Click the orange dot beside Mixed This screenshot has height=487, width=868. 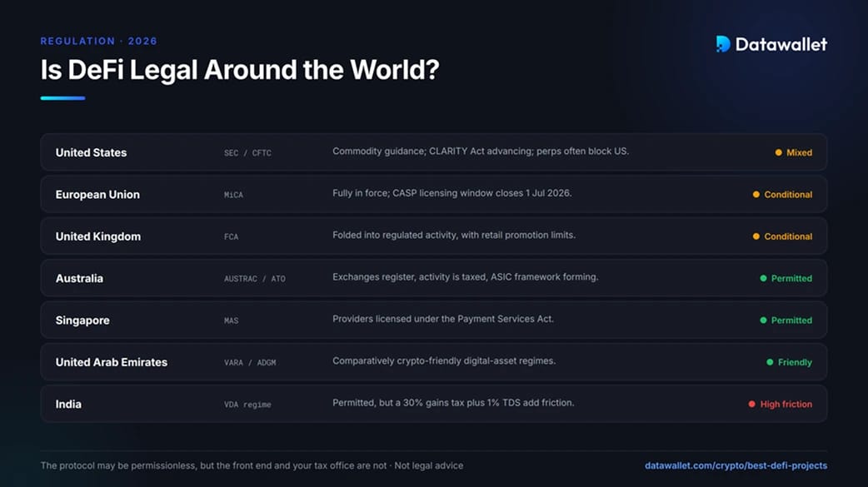[x=778, y=152]
